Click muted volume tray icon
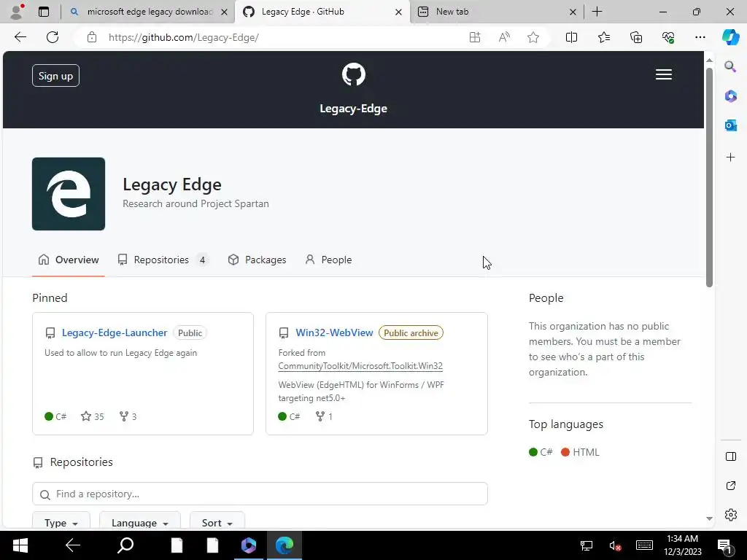 pyautogui.click(x=614, y=545)
